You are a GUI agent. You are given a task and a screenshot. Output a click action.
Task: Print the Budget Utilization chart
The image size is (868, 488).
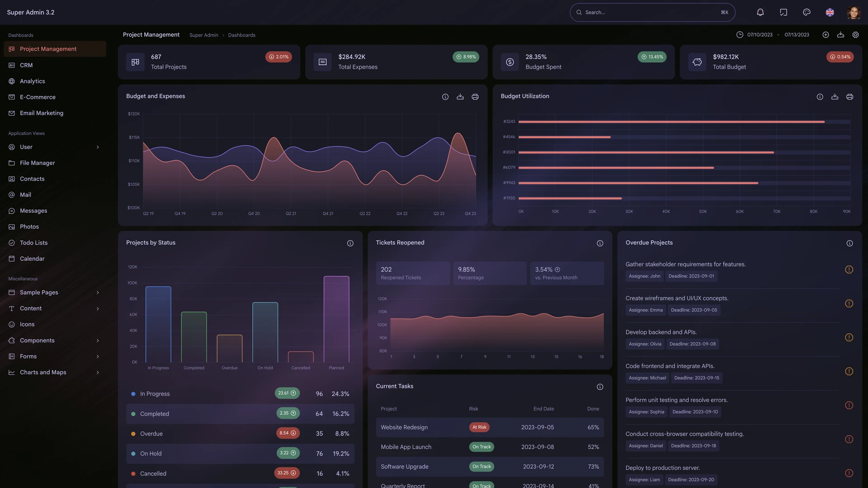pyautogui.click(x=849, y=97)
